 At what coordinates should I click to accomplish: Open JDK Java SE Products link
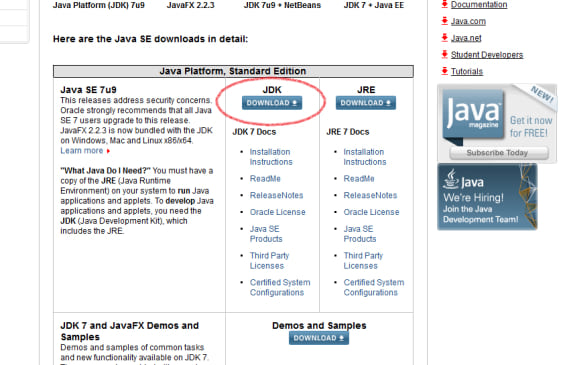(x=266, y=234)
